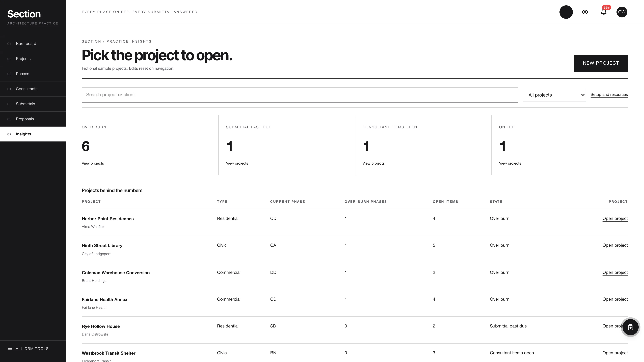Click the Coleman Warehouse Conversion name
Viewport: 644px width, 362px height.
pos(116,273)
